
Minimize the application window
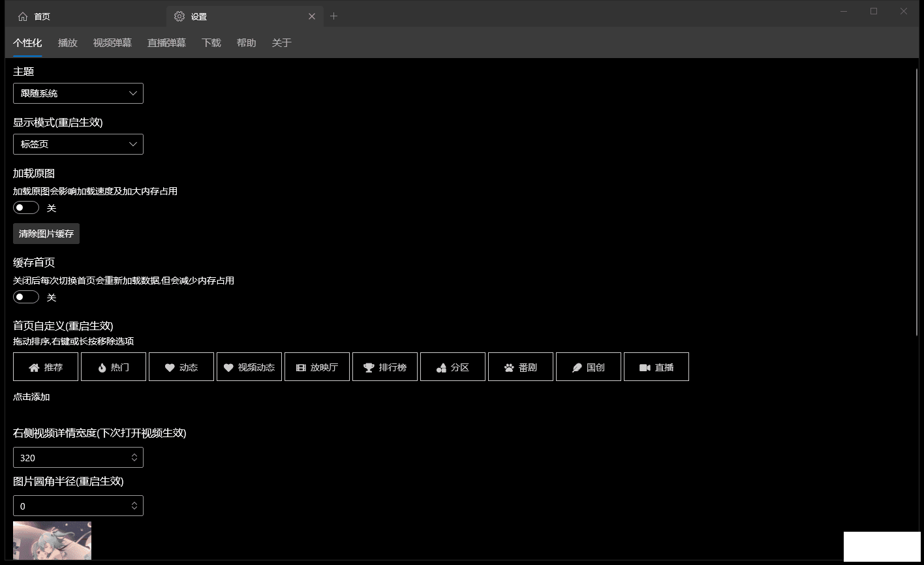pyautogui.click(x=844, y=11)
